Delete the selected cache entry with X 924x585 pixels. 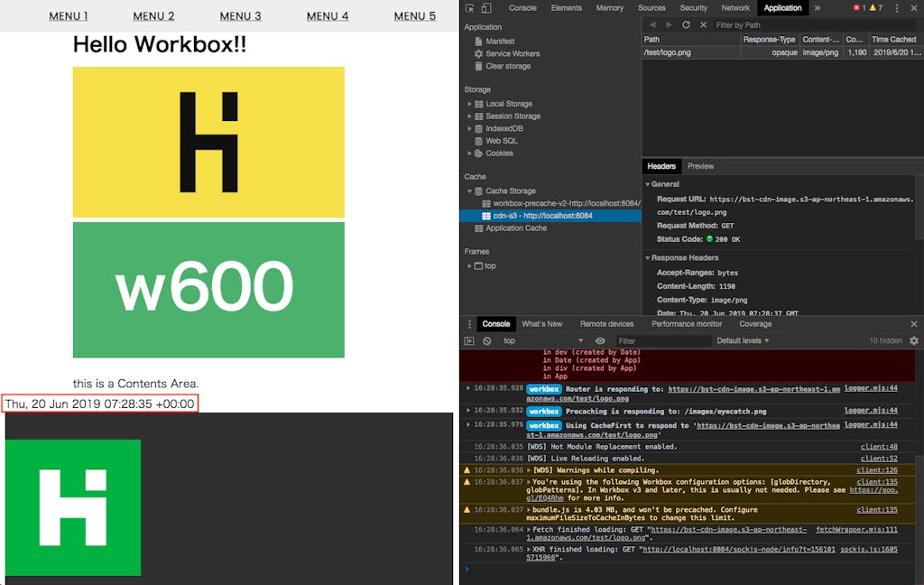[703, 24]
